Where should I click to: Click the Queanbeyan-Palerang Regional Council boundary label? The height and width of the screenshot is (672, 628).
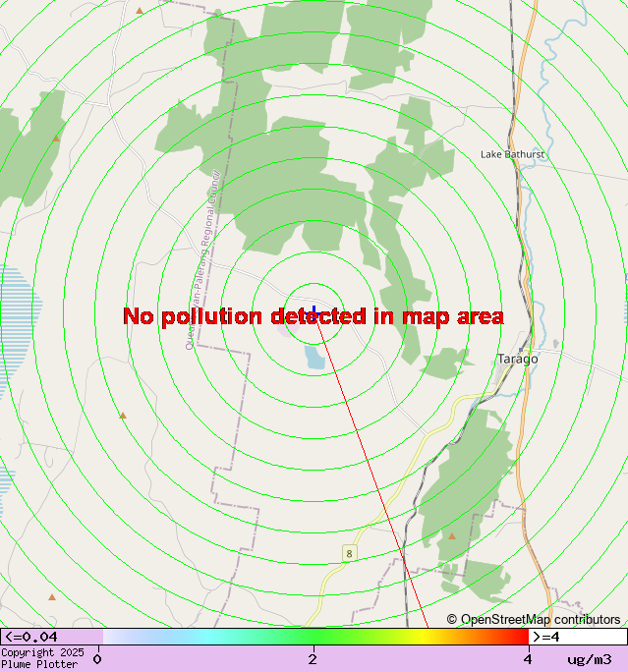tap(202, 259)
